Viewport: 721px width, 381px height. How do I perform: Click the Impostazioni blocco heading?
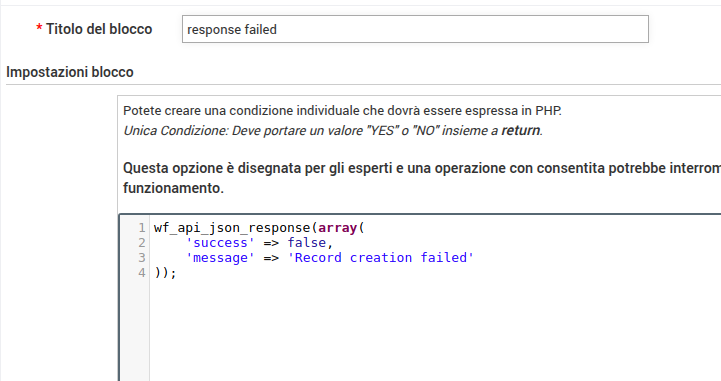pos(70,72)
